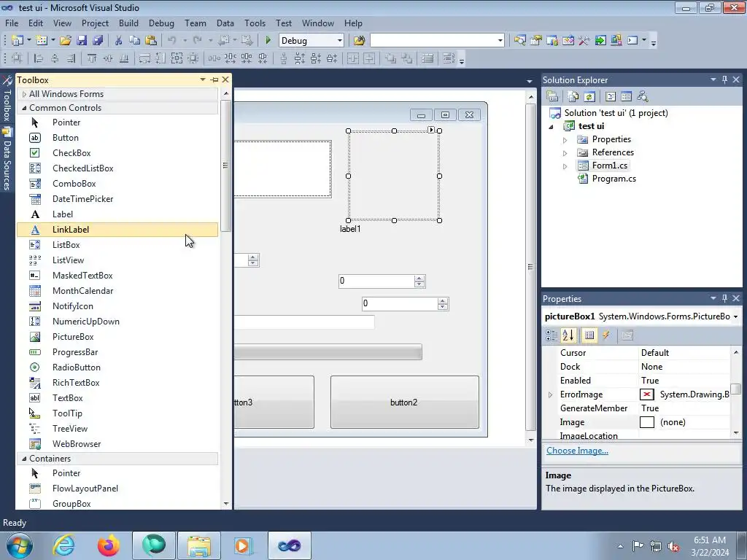The width and height of the screenshot is (747, 560).
Task: Click the Image property color swatch box
Action: (646, 422)
